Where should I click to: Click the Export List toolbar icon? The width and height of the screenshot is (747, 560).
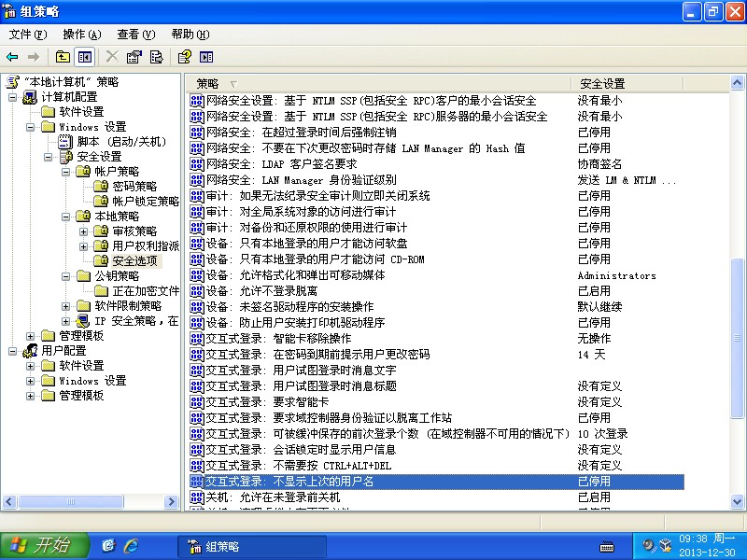coord(156,57)
